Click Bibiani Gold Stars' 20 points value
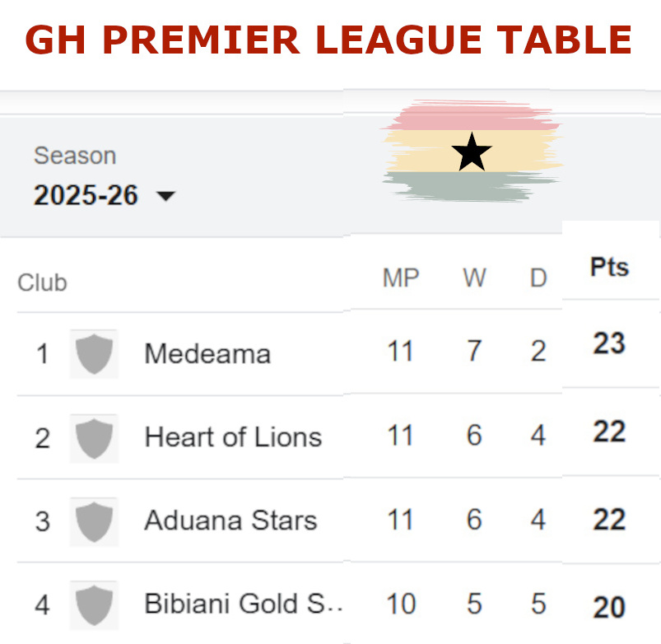Viewport: 661px width, 644px height. pos(609,607)
